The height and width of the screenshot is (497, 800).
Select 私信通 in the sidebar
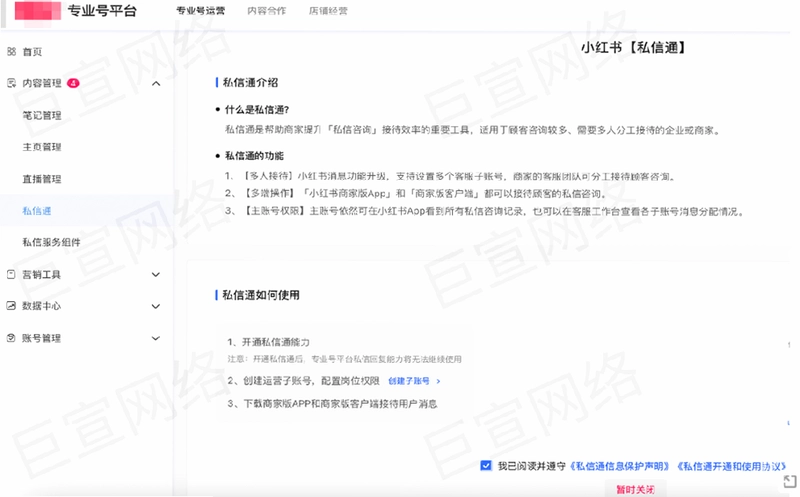(37, 211)
